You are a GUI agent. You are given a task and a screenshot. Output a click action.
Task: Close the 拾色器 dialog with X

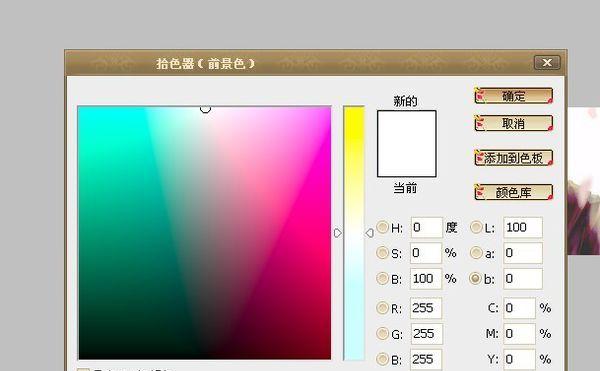547,62
